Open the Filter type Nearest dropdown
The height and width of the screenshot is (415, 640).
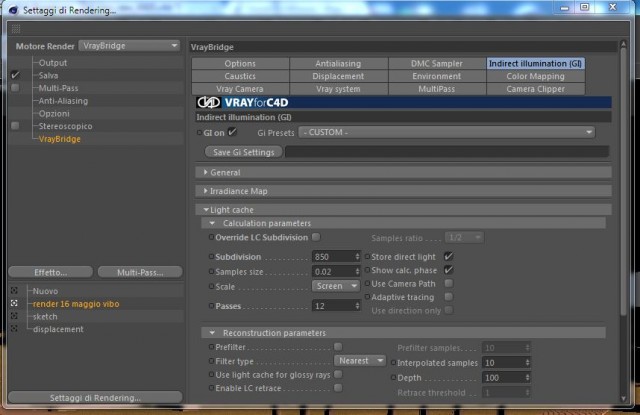pos(360,361)
